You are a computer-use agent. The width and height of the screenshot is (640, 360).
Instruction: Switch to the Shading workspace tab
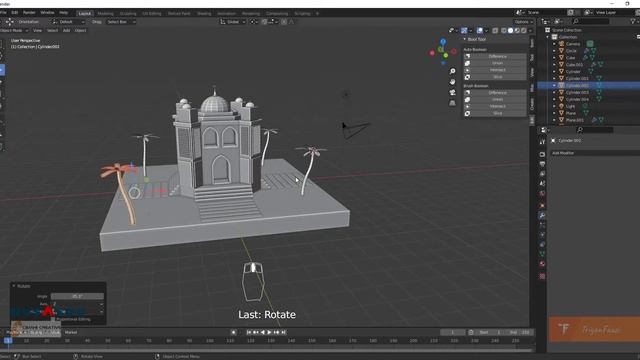(204, 13)
